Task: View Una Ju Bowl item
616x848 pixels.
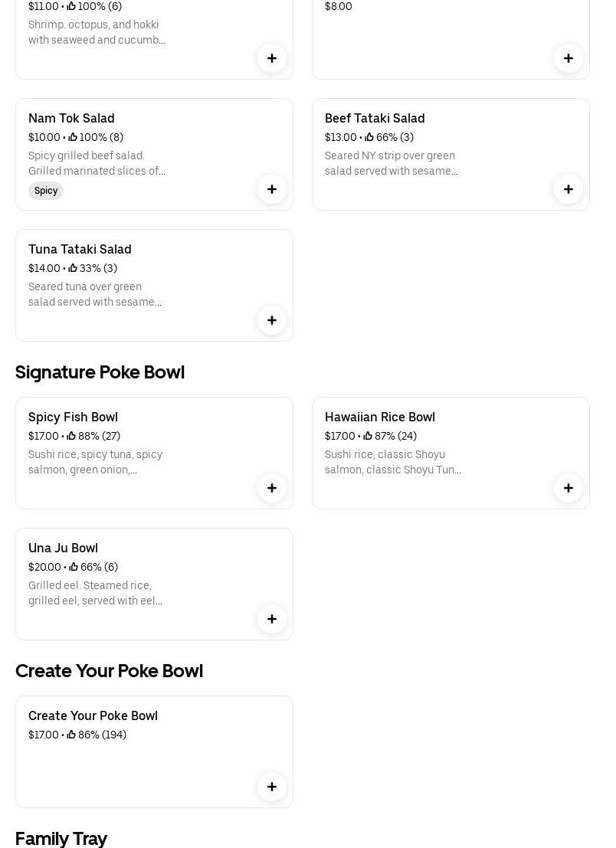Action: point(63,548)
